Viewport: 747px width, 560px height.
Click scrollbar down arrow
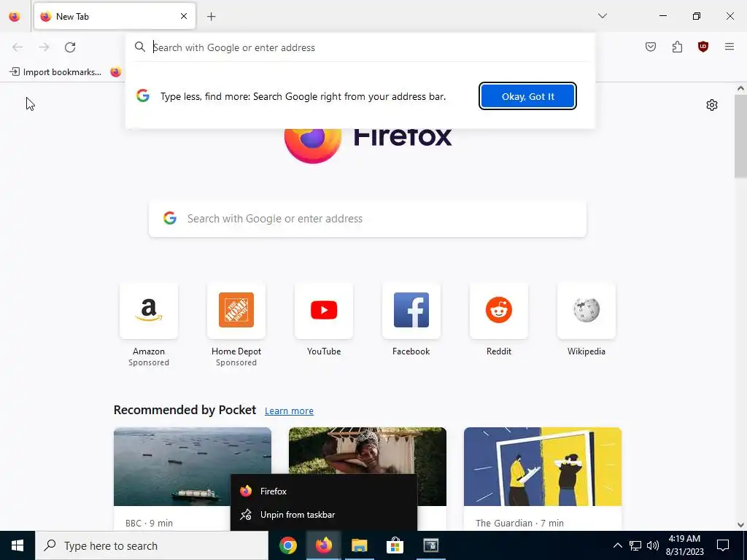740,525
